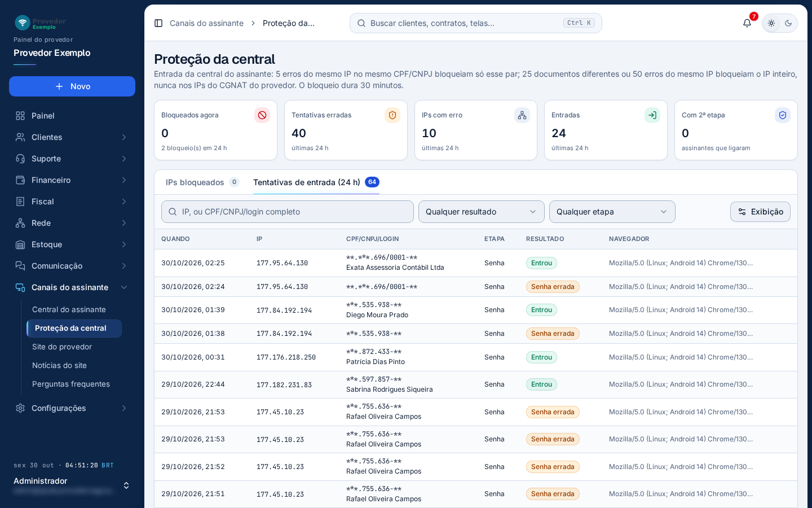Screen dimensions: 812x508
Task: Open the Administrador account switcher
Action: [72, 485]
